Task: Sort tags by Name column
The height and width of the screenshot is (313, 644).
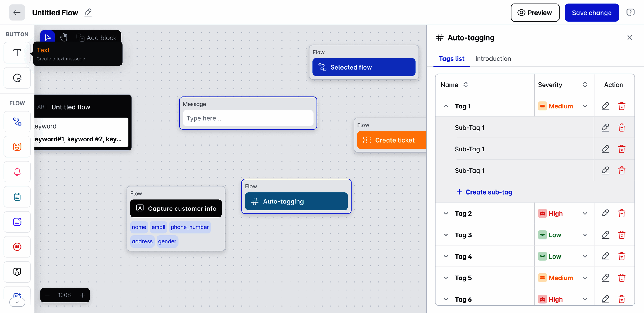Action: point(465,85)
